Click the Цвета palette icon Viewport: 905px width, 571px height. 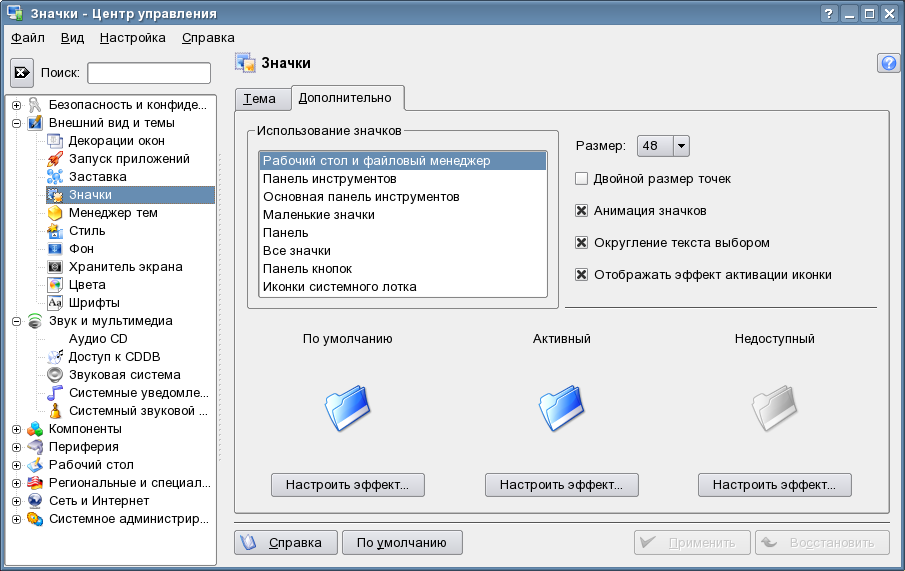(55, 285)
